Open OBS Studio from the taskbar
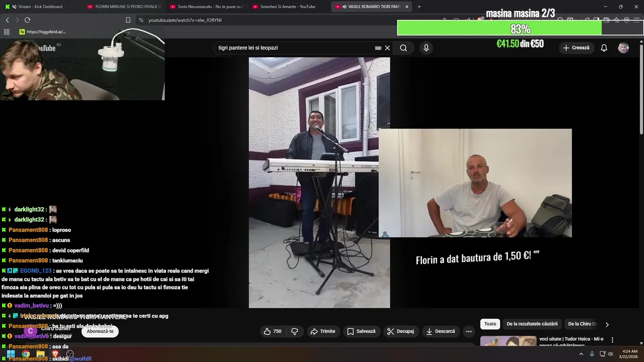644x362 pixels. [x=70, y=354]
